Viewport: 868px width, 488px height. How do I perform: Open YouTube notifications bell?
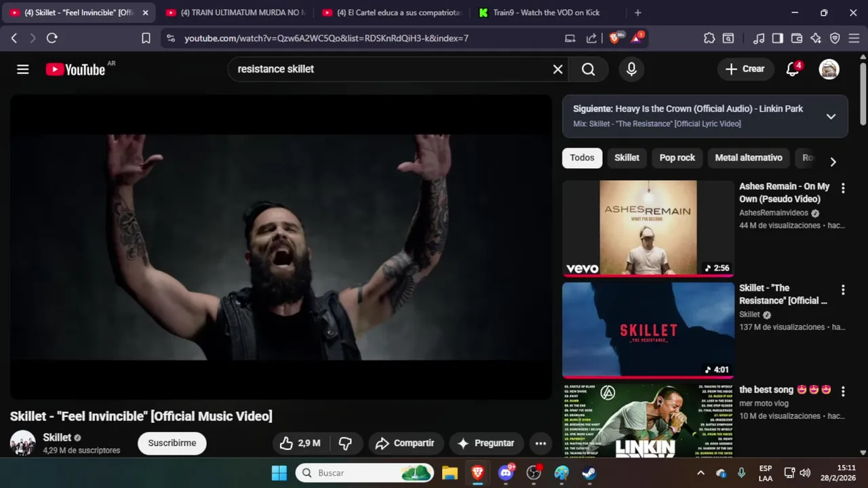tap(793, 69)
